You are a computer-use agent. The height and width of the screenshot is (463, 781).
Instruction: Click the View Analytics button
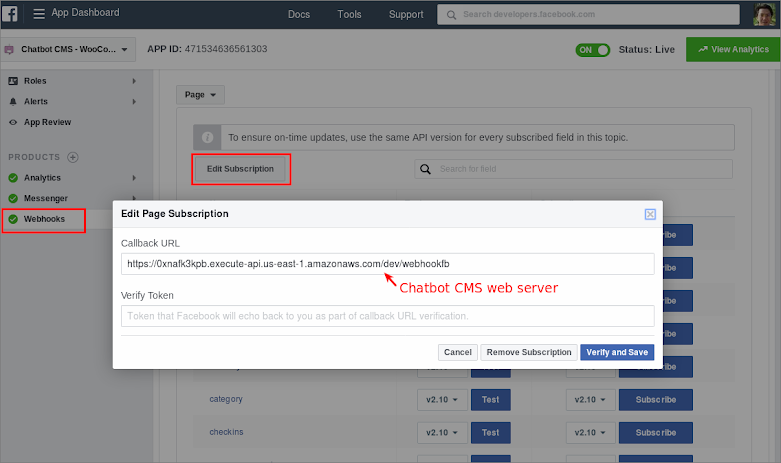click(x=733, y=49)
